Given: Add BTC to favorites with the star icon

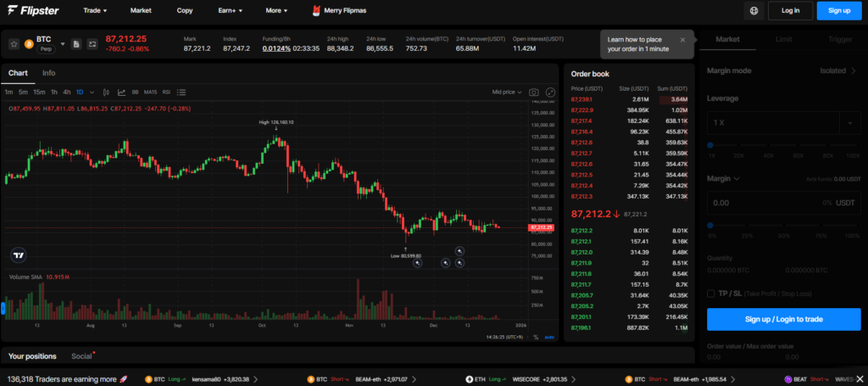Looking at the screenshot, I should point(14,43).
